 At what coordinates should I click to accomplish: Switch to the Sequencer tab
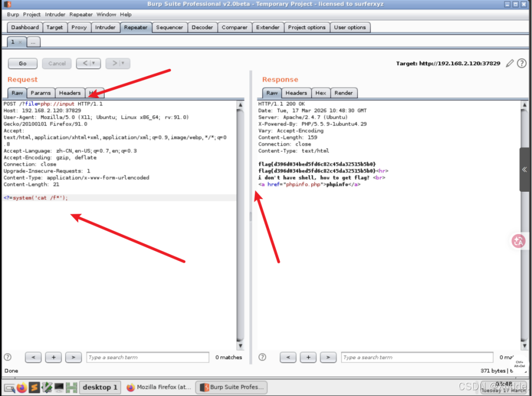[169, 27]
